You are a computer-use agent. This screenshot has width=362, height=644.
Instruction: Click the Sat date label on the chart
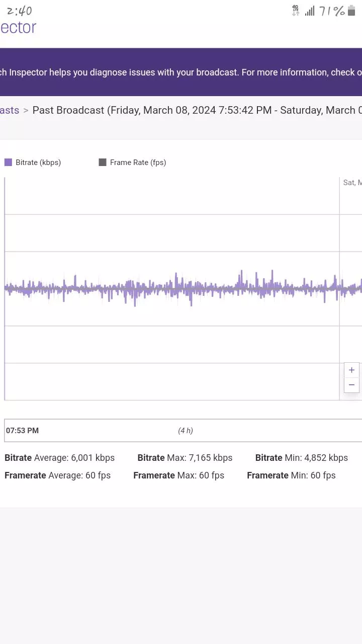pos(352,183)
